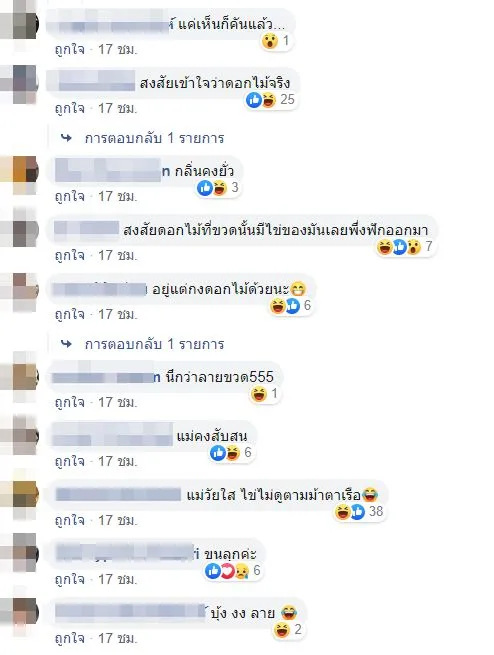
Task: Like the comment แม่คงสับสน
Action: [70, 462]
